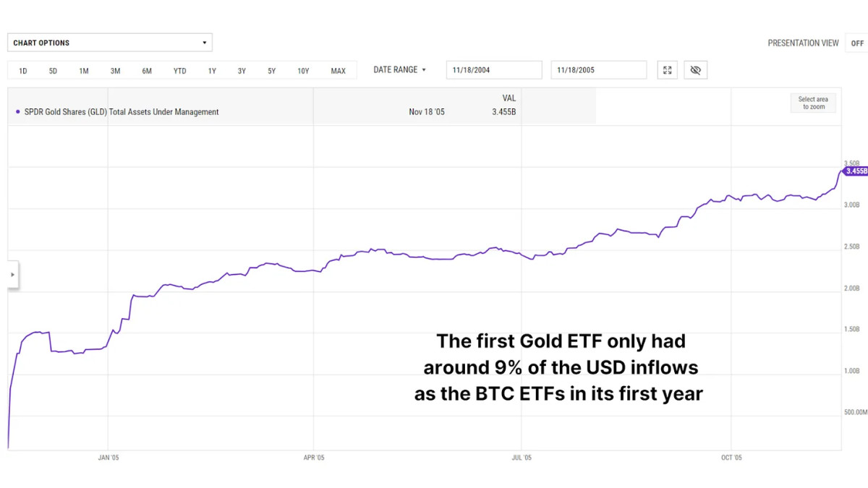The image size is (868, 488).
Task: Click the 3.455B value marker on chart
Action: tap(856, 171)
